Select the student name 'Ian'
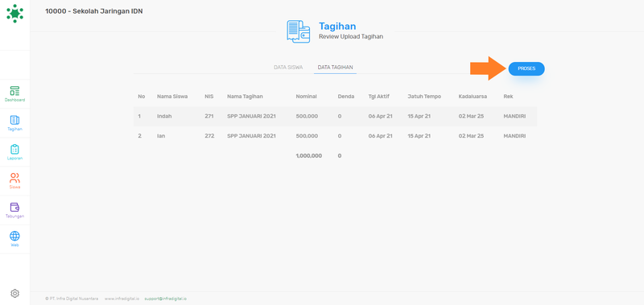This screenshot has height=305, width=644. tap(161, 136)
